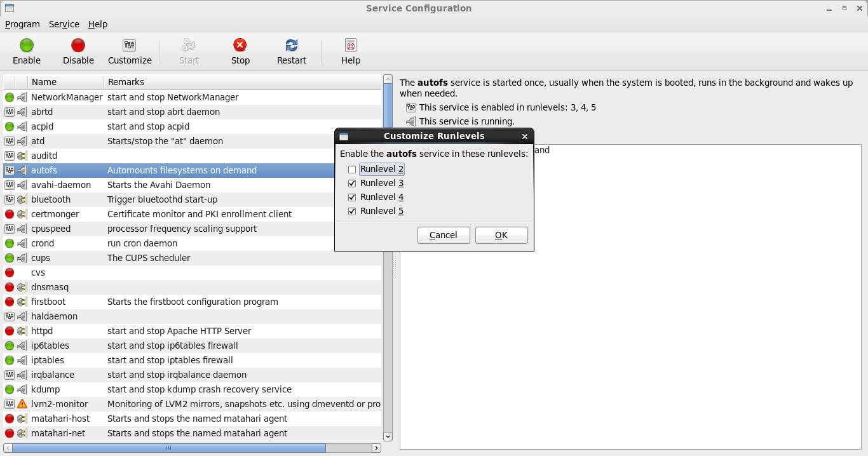Click the red status icon for httpd

pyautogui.click(x=10, y=331)
